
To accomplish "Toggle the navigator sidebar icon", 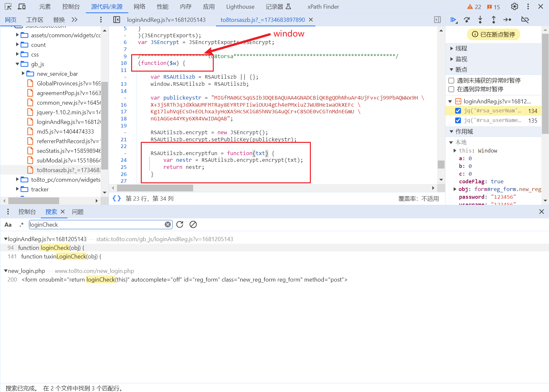I will [117, 20].
